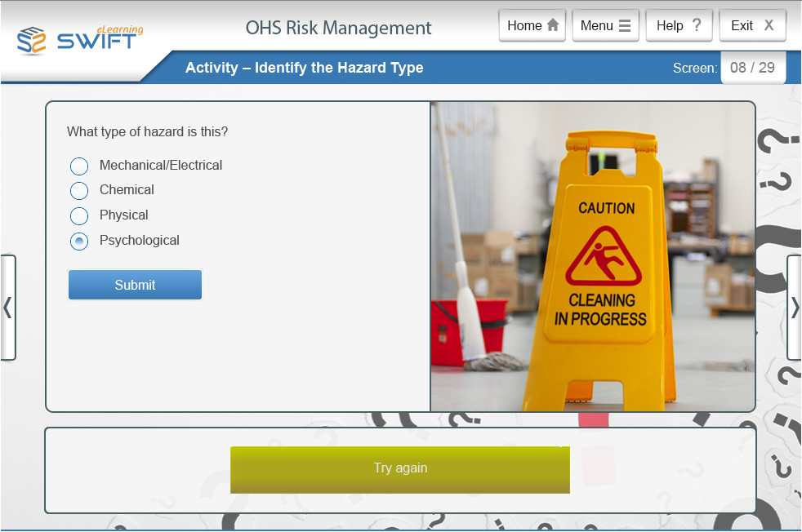Click the Cleaning In Progress caution photo
Viewport: 802px width, 532px height.
[592, 255]
